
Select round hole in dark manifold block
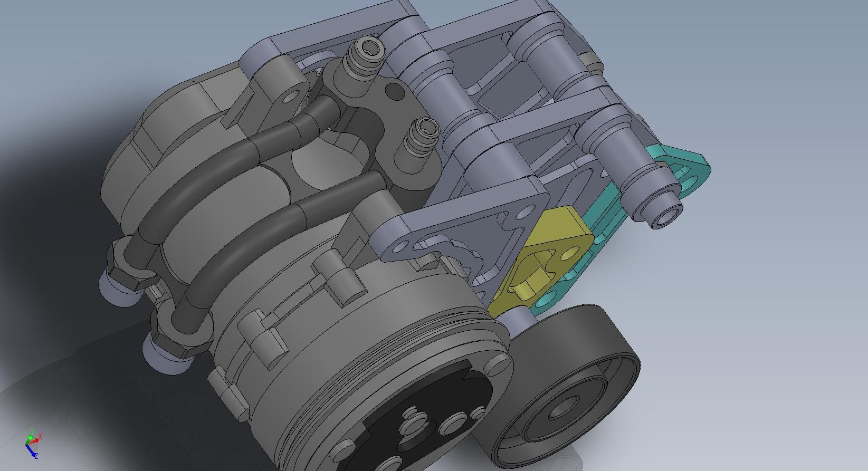[394, 91]
